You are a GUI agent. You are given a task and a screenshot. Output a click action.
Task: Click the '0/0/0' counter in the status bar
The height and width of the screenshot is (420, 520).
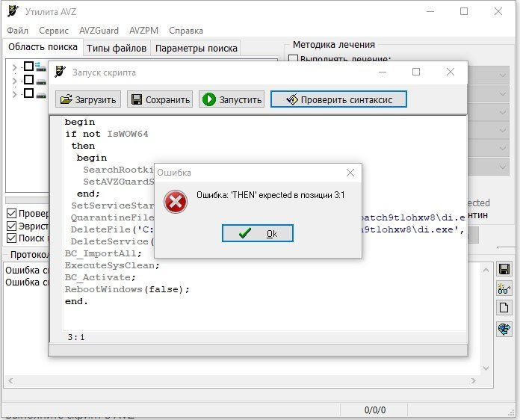[375, 410]
